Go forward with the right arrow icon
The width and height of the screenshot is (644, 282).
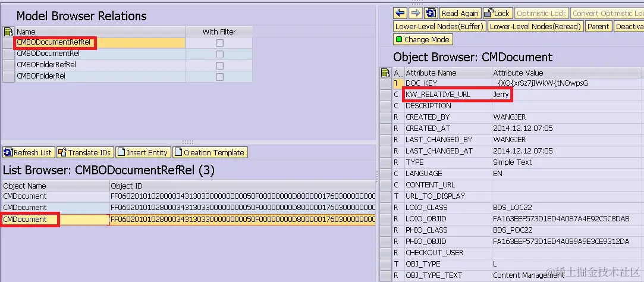415,13
